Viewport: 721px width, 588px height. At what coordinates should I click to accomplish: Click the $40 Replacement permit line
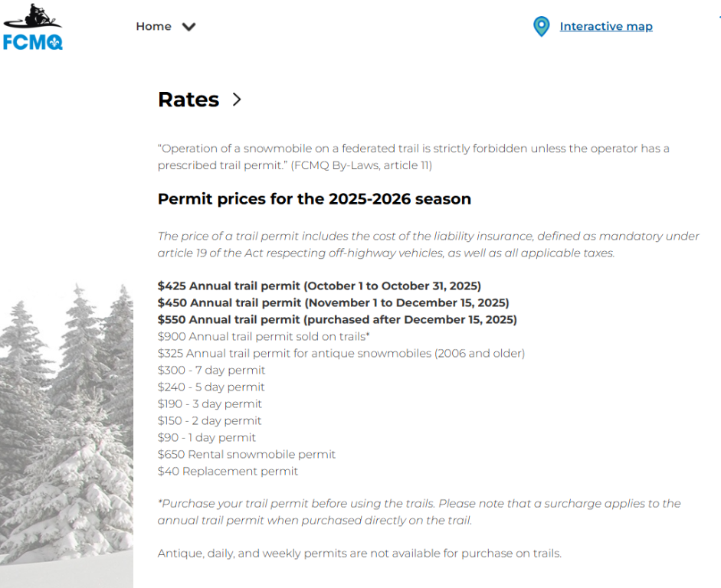(x=228, y=472)
